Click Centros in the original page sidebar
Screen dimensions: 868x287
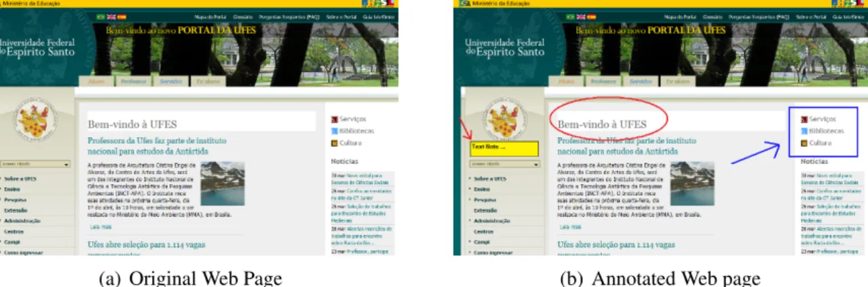click(14, 231)
